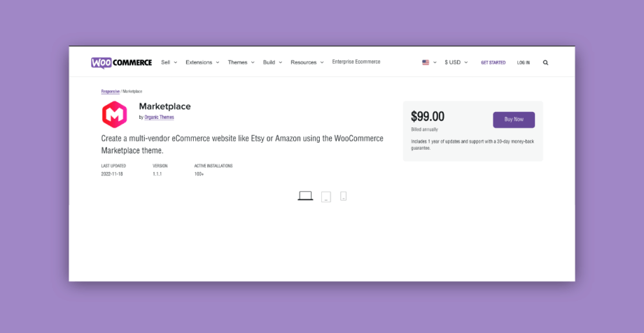The image size is (644, 333).
Task: Select the laptop preview icon
Action: pos(305,196)
